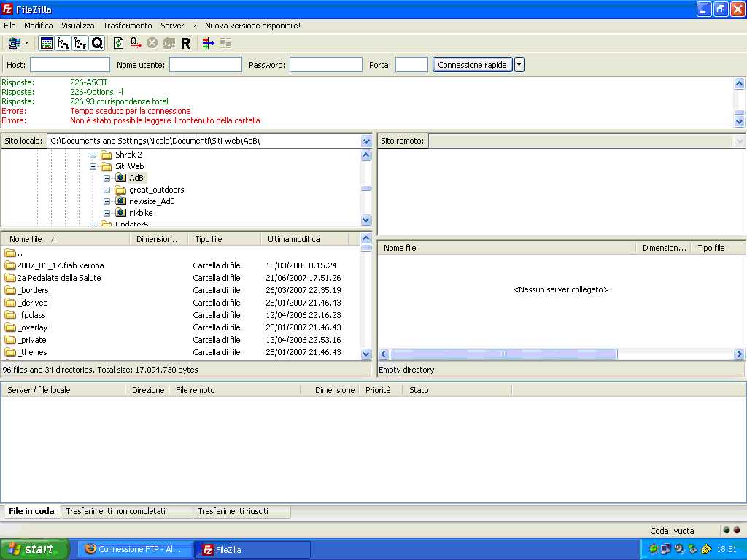
Task: Focus the Porta input field
Action: [x=411, y=65]
